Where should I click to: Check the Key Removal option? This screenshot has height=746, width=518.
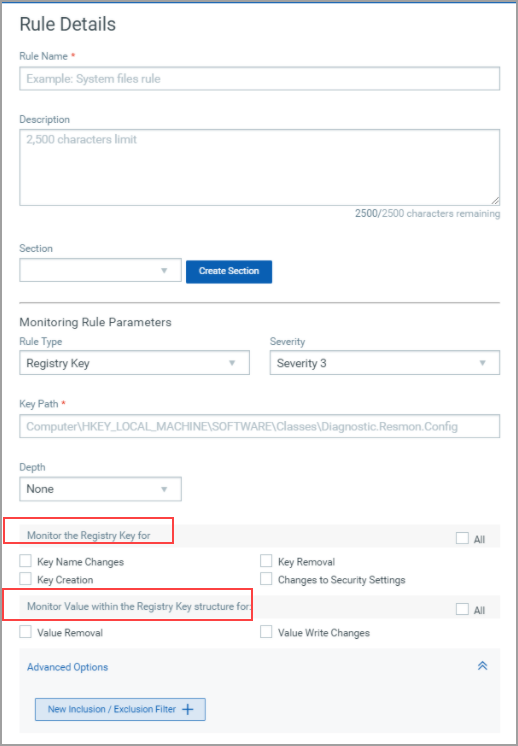[266, 561]
